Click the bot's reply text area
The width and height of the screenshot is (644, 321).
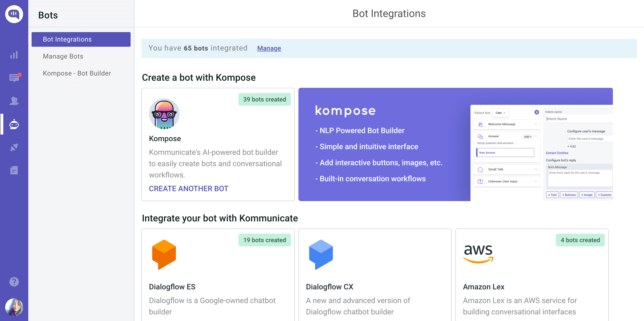pos(580,178)
